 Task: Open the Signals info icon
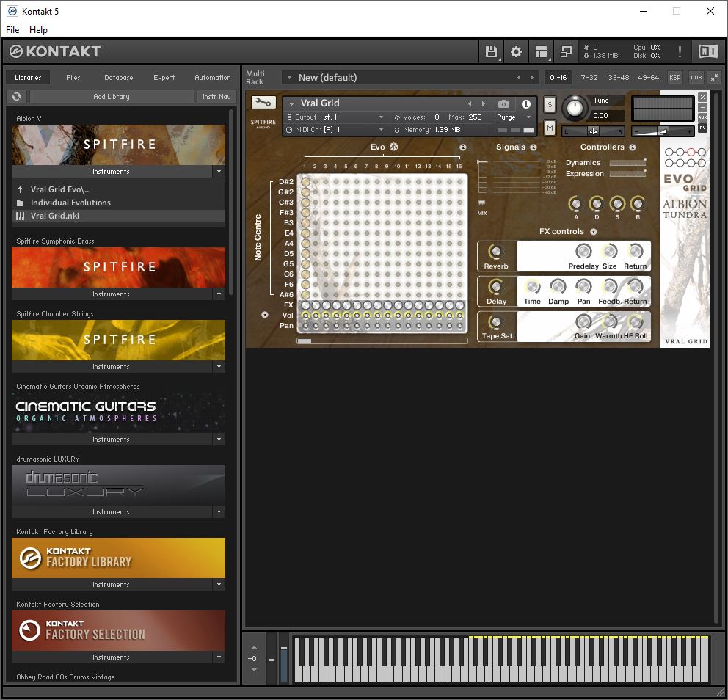[x=534, y=147]
